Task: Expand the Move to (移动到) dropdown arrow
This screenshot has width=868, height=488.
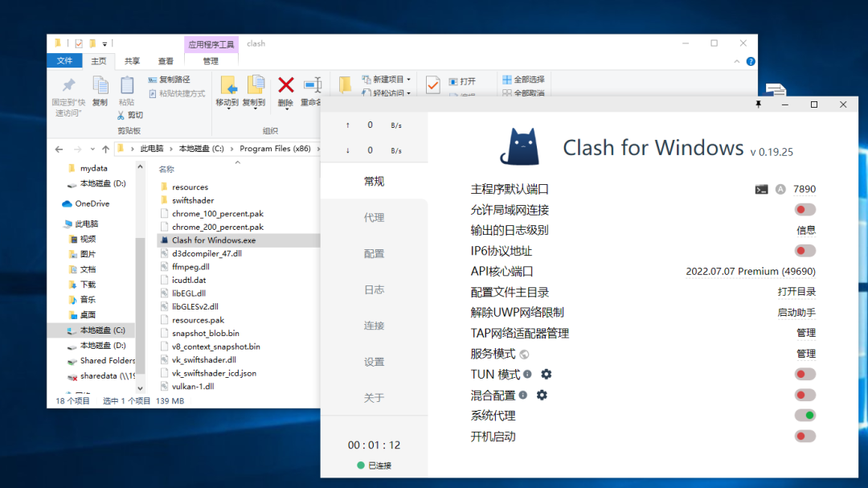Action: 227,108
